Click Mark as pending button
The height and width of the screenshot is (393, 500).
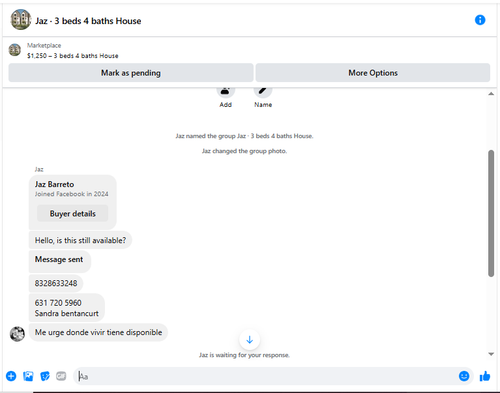131,73
